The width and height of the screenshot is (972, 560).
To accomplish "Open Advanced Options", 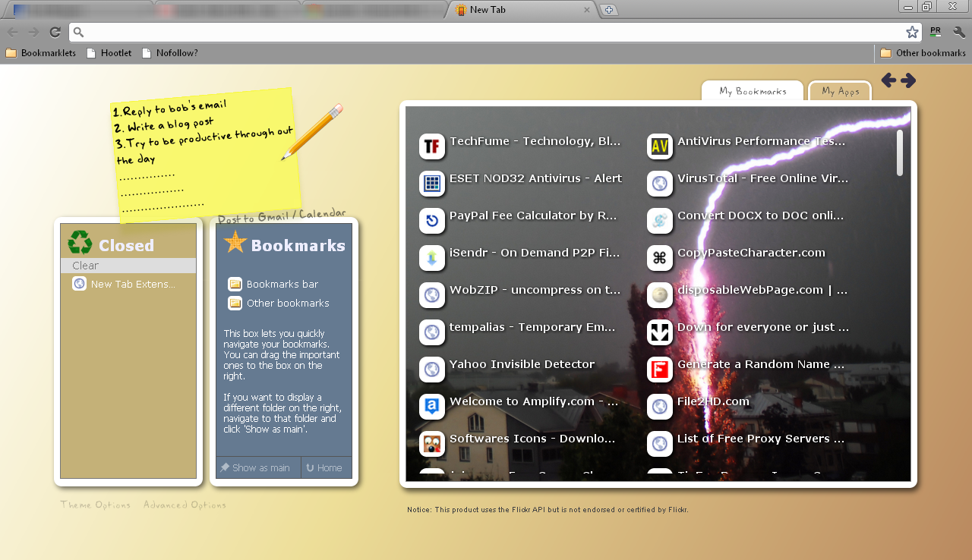I will 185,505.
